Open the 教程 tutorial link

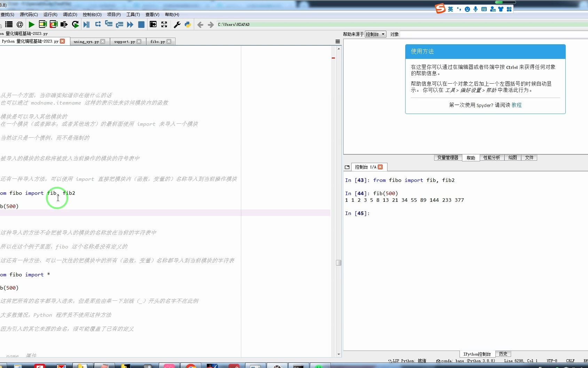517,105
